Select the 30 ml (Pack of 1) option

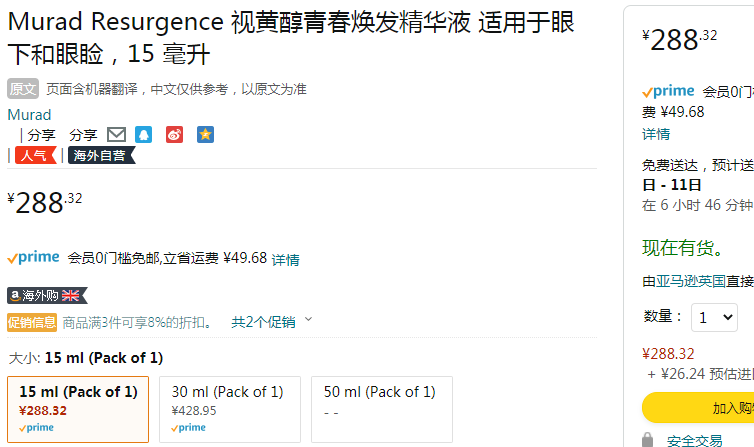tap(230, 409)
